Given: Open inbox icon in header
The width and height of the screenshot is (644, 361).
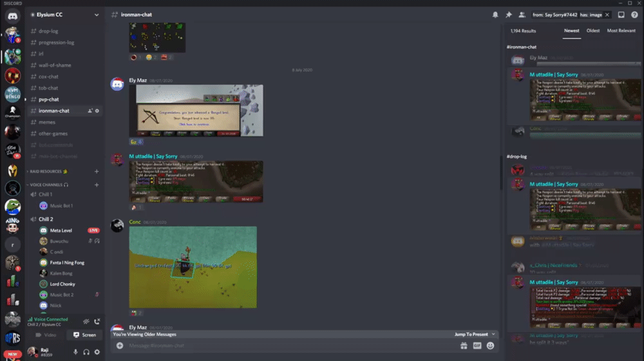Looking at the screenshot, I should (621, 15).
